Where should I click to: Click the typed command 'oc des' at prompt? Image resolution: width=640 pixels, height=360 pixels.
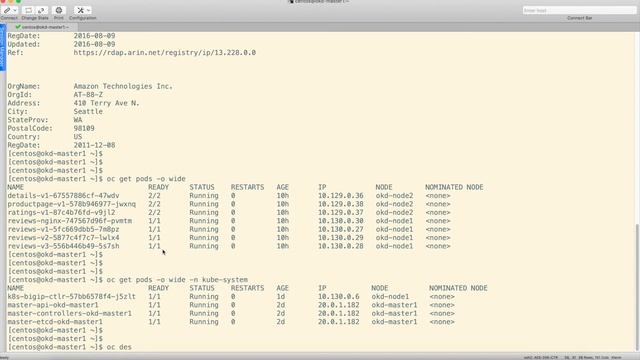(119, 347)
